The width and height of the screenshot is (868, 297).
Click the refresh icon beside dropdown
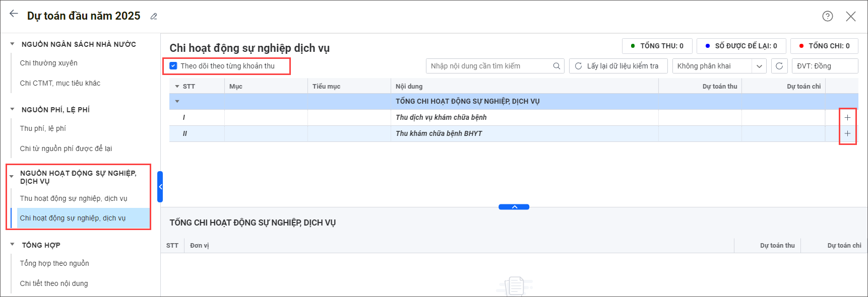tap(779, 66)
